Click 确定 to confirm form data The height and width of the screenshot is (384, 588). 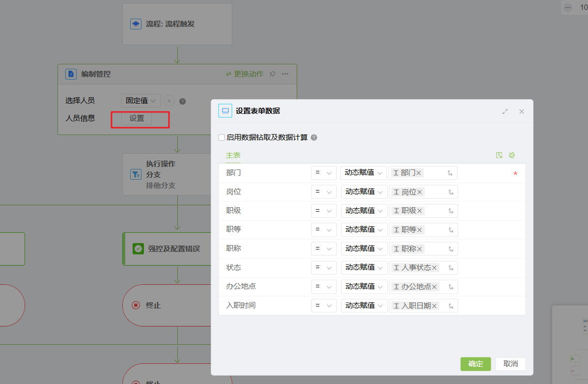click(x=476, y=364)
